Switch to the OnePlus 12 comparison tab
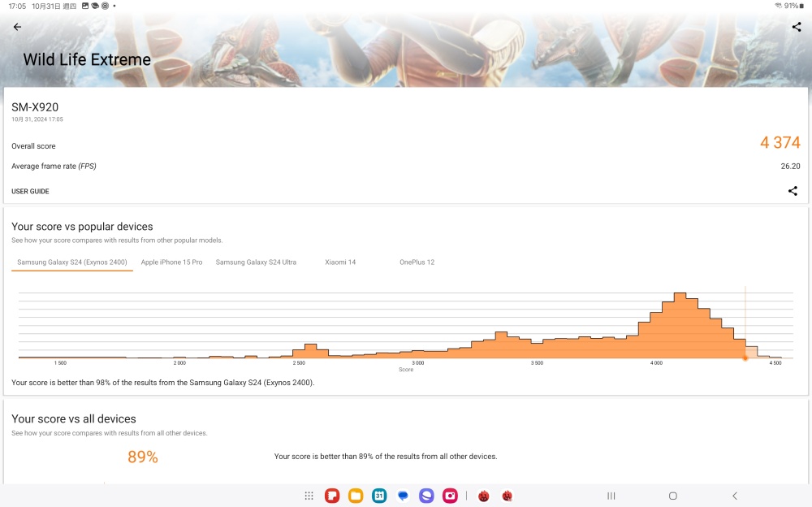The height and width of the screenshot is (507, 812). (417, 262)
